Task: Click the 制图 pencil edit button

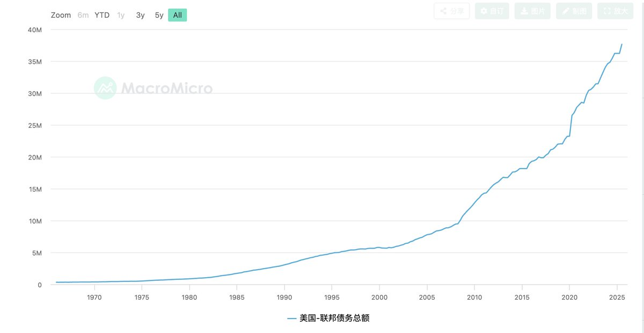Action: click(x=574, y=11)
